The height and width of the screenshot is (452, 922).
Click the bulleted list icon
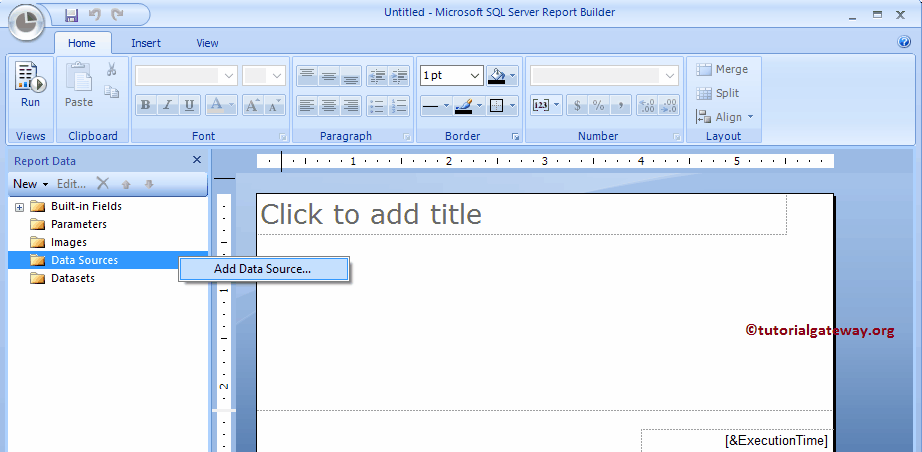click(377, 106)
